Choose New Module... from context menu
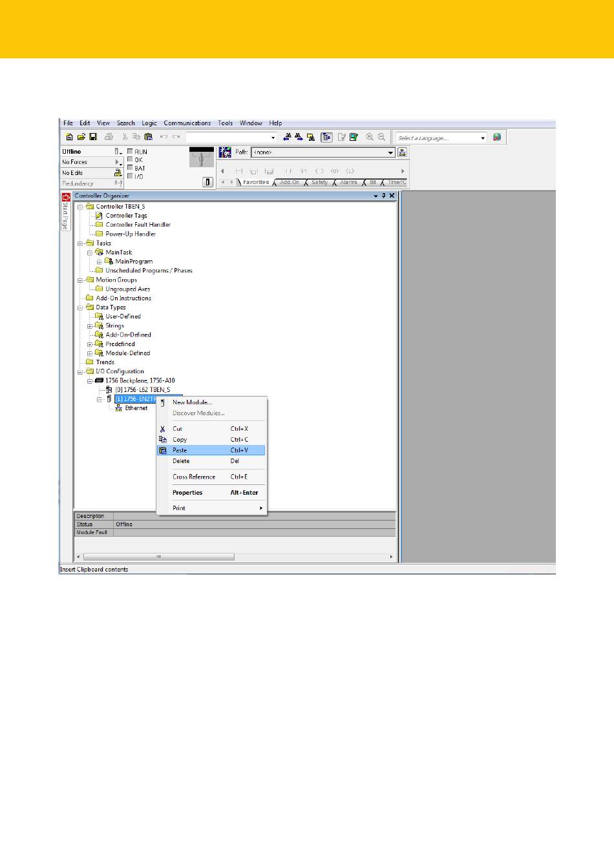614x868 pixels. (211, 402)
